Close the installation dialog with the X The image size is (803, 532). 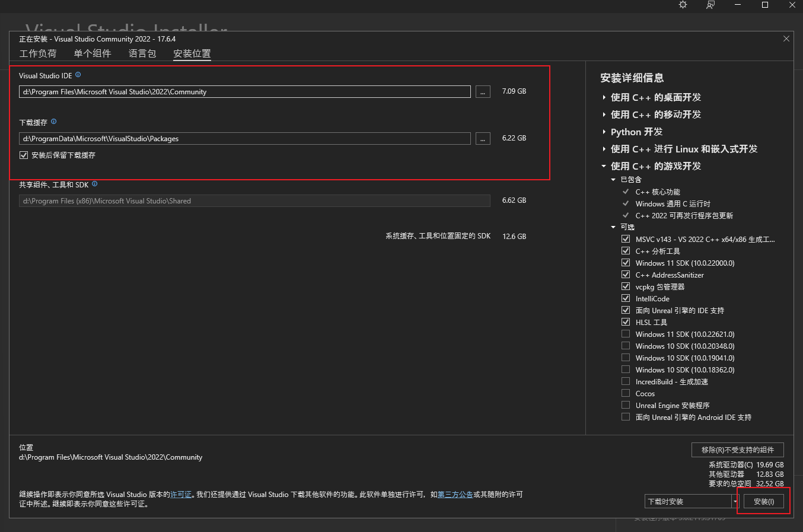[786, 39]
